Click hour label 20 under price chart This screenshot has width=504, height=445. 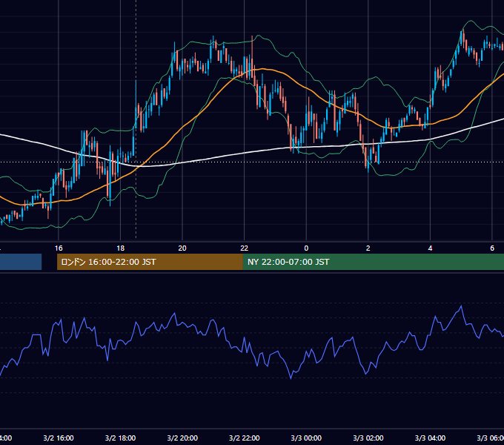(182, 248)
